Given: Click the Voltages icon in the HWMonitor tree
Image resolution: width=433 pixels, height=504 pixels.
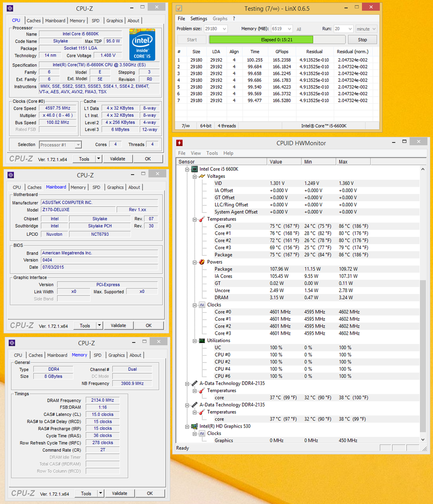Looking at the screenshot, I should tap(202, 176).
